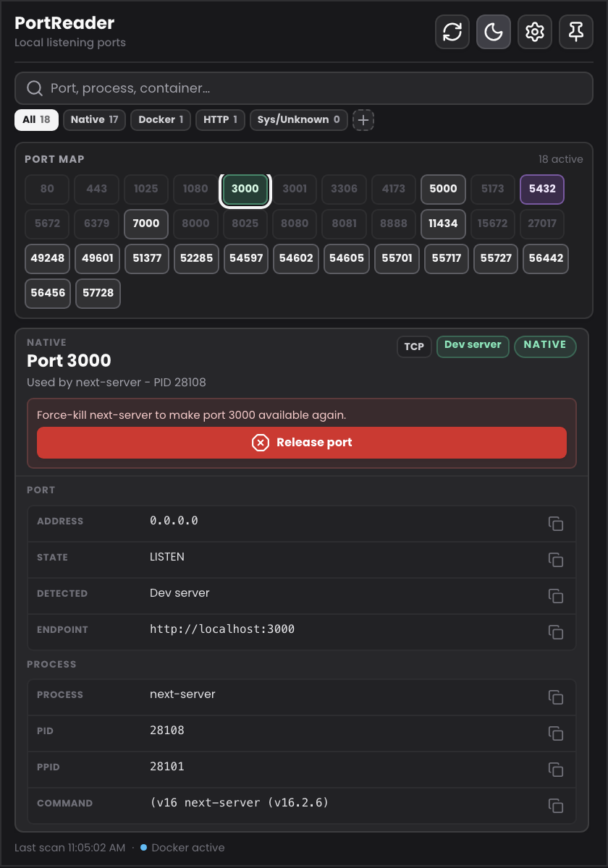Image resolution: width=608 pixels, height=868 pixels.
Task: Click the NATIVE badge in port header
Action: click(545, 346)
